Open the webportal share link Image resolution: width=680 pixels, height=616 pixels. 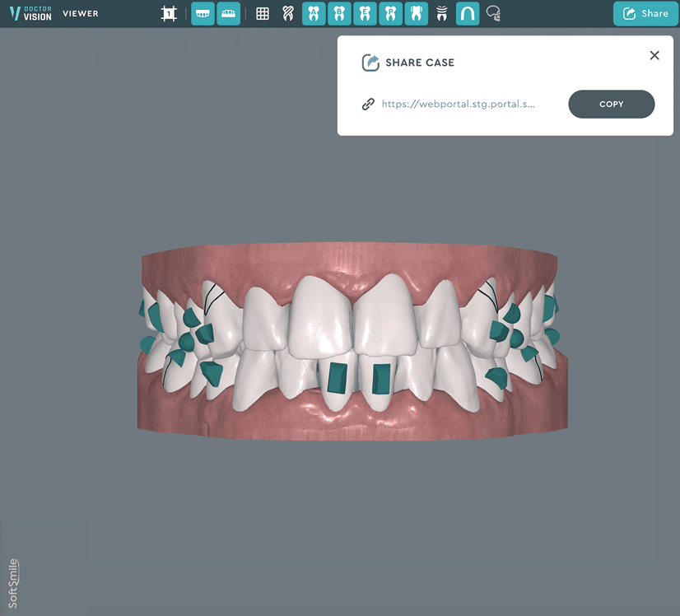point(459,104)
